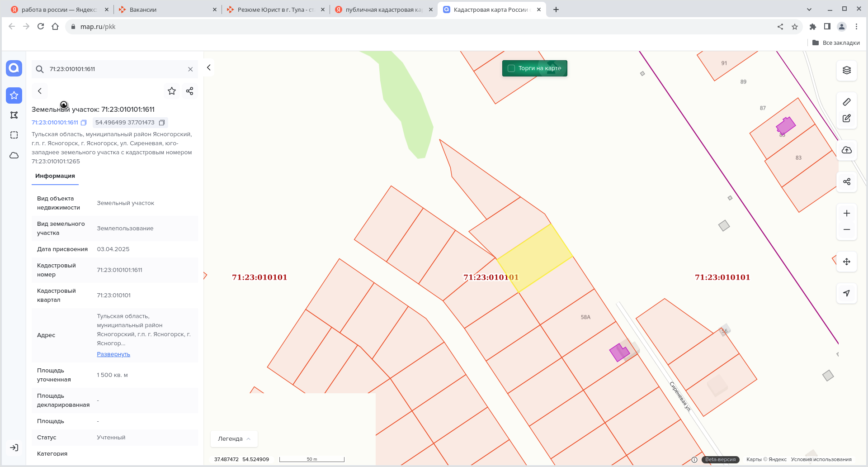Viewport: 868px width, 467px height.
Task: Click the cloud upload icon on map
Action: 846,150
